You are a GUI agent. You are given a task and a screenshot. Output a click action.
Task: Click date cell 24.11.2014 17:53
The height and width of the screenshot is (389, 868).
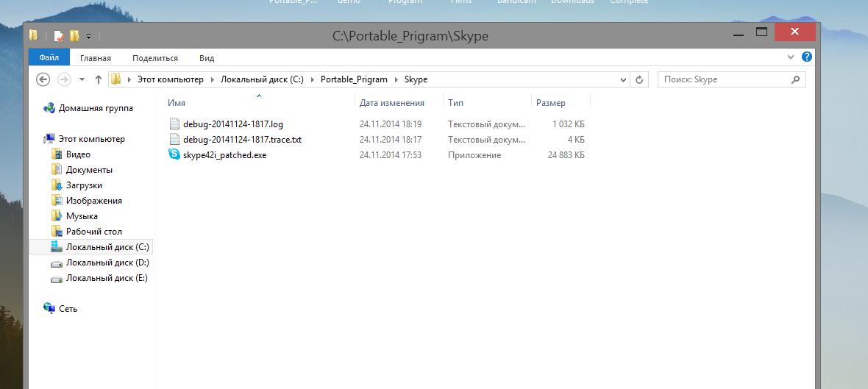coord(391,155)
